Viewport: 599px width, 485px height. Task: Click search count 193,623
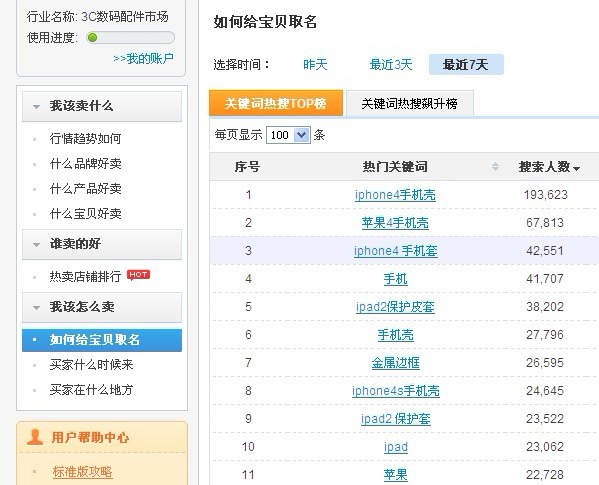click(x=546, y=195)
